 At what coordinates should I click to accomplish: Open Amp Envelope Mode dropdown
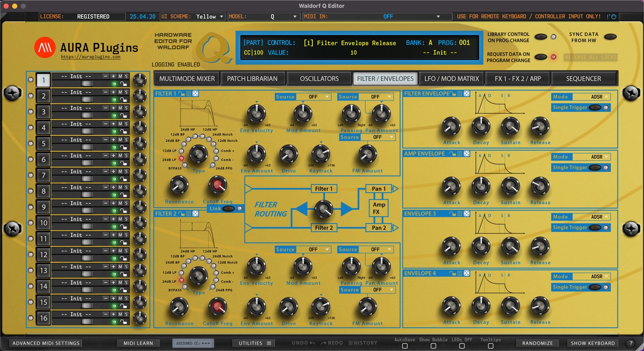pyautogui.click(x=591, y=157)
